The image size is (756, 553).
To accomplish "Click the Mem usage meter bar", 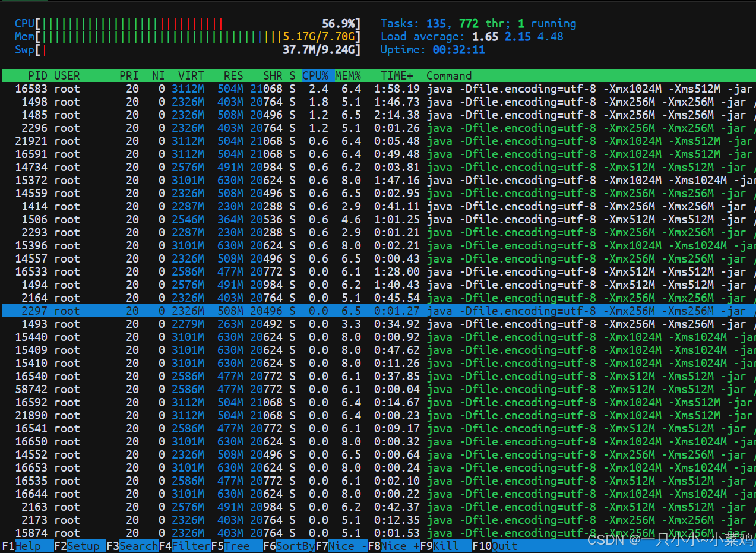I will coord(188,37).
